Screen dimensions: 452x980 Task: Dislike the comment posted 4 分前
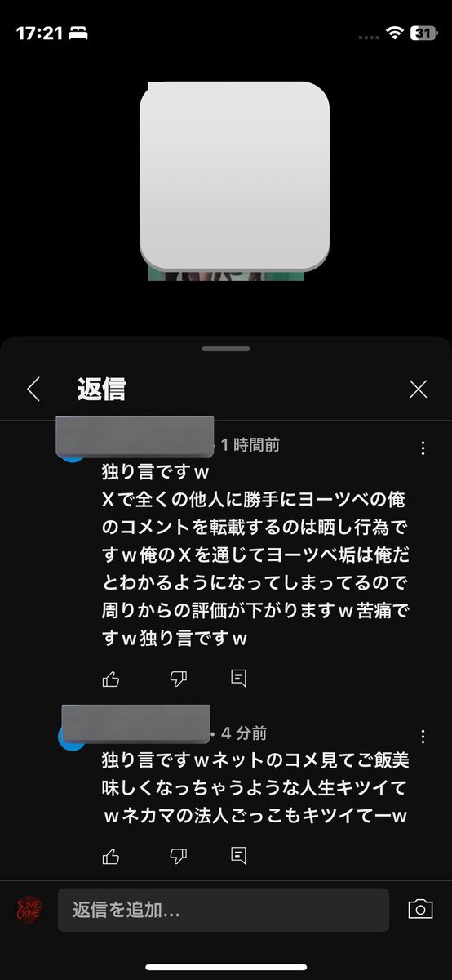point(178,856)
